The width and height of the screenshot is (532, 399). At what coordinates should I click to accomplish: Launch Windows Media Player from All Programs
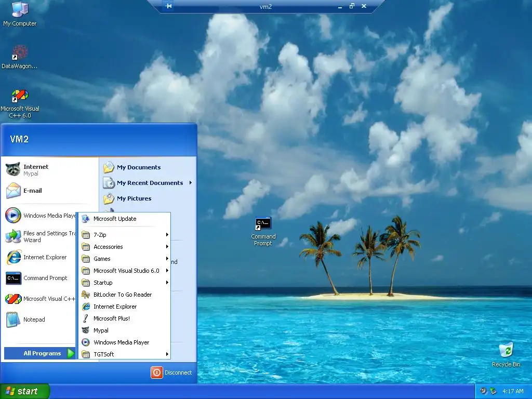pos(125,342)
